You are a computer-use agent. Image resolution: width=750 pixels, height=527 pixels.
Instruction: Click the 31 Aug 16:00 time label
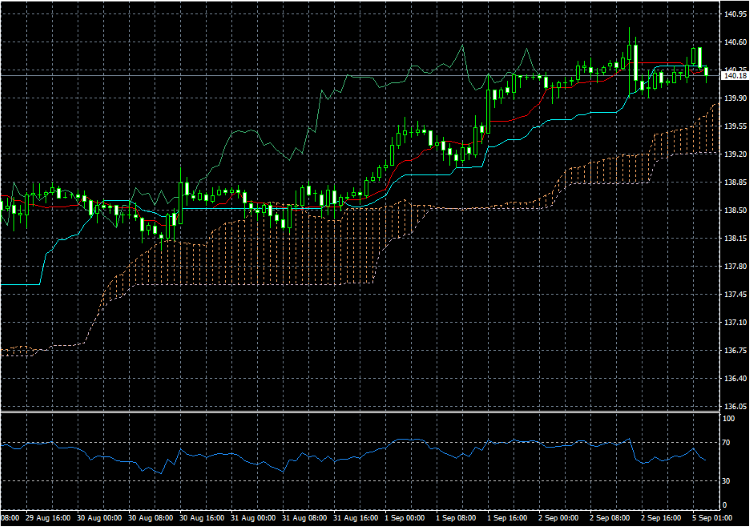click(355, 518)
